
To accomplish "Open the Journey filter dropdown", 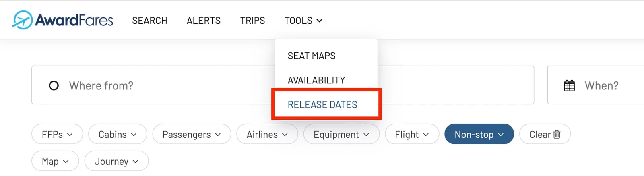I will tap(116, 161).
